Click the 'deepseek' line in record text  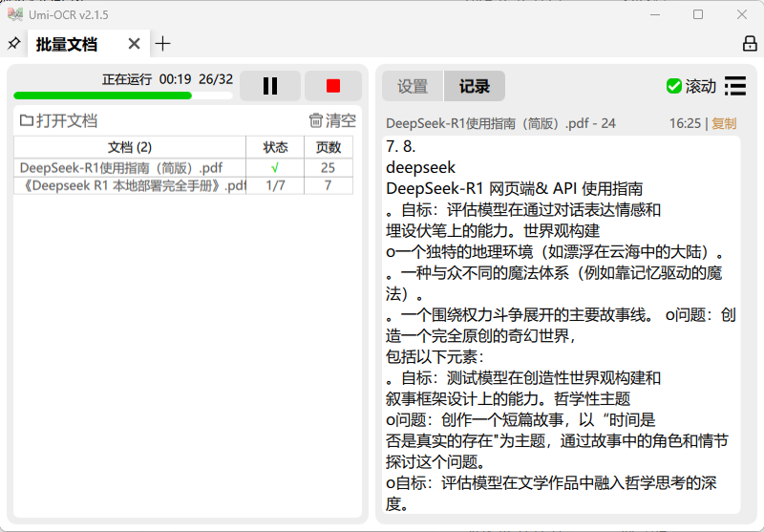[x=420, y=167]
